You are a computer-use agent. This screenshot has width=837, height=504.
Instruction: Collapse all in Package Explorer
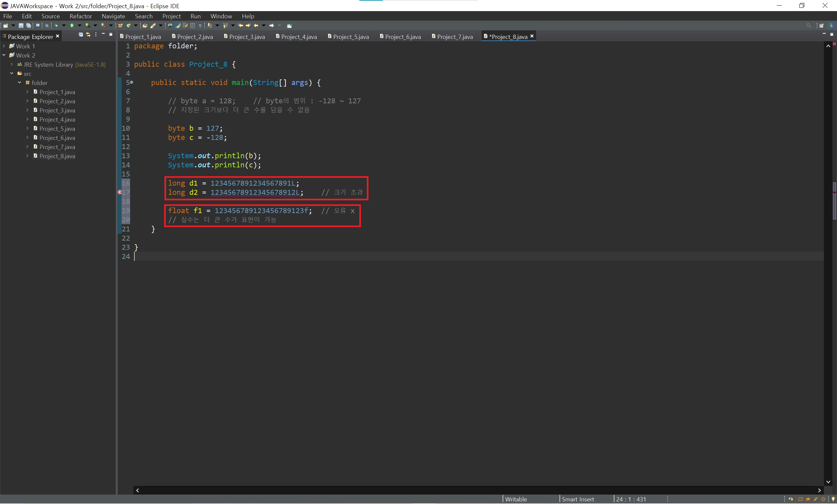point(81,35)
